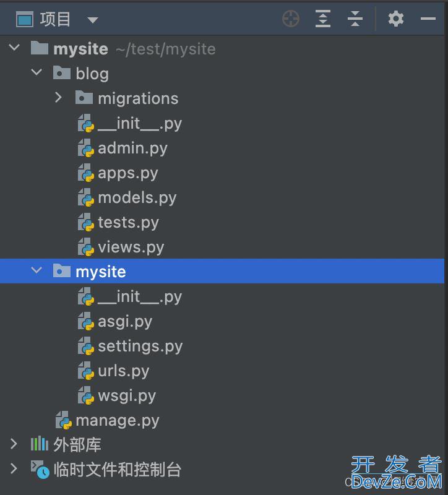Select views.py file
Viewport: 448px width, 495px height.
[x=222, y=246]
